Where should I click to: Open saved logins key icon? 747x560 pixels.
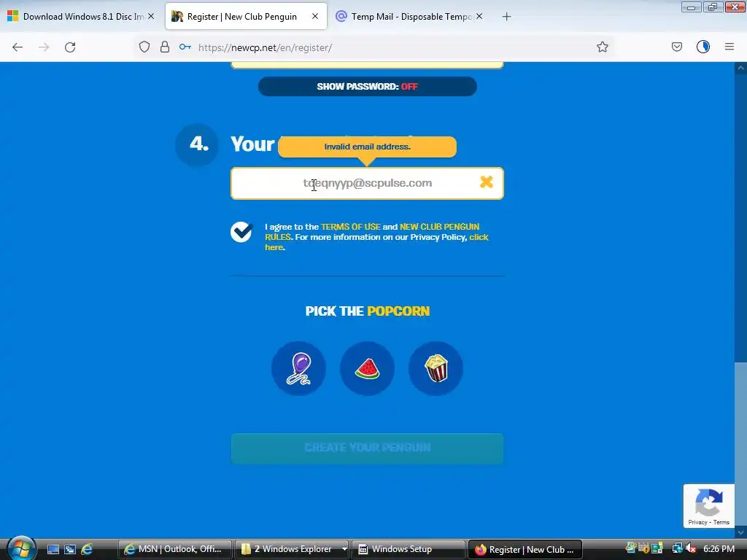185,47
